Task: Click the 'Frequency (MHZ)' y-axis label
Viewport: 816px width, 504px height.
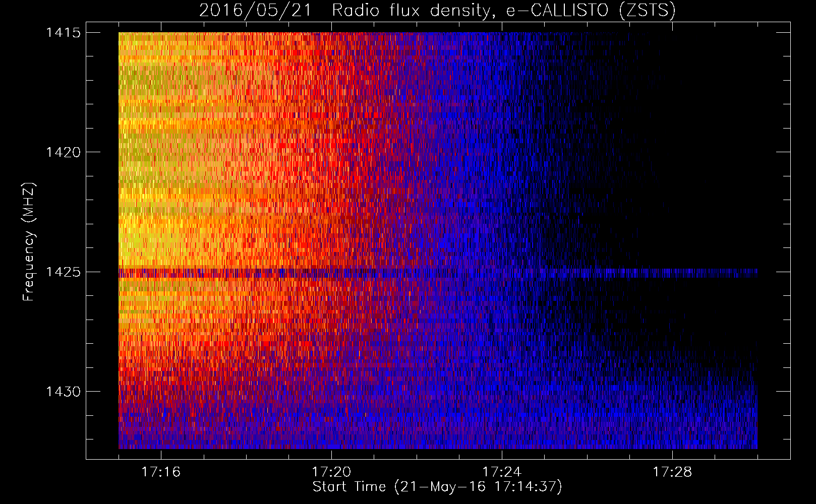Action: [29, 241]
